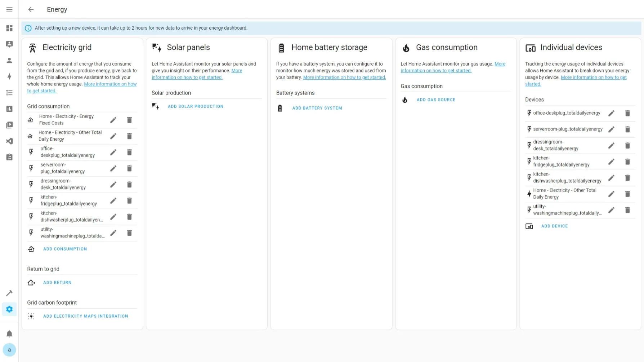
Task: Click ADD GAS SOURCE
Action: click(x=436, y=100)
